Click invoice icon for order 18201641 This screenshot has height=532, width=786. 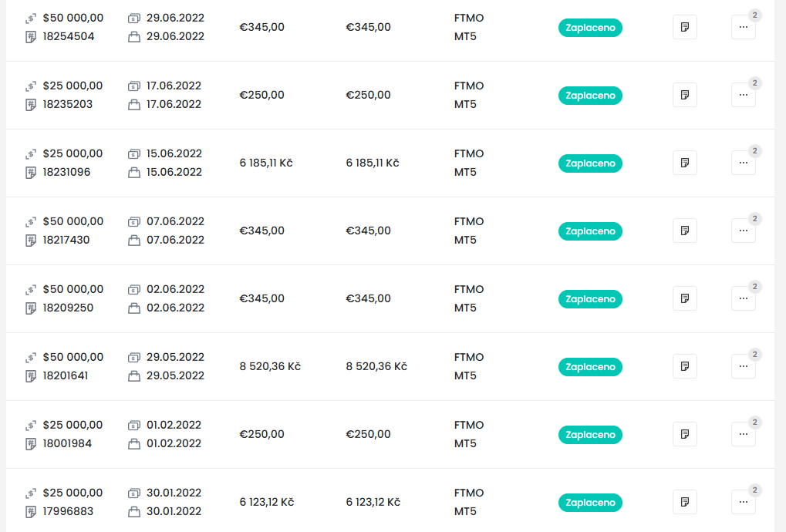point(685,367)
